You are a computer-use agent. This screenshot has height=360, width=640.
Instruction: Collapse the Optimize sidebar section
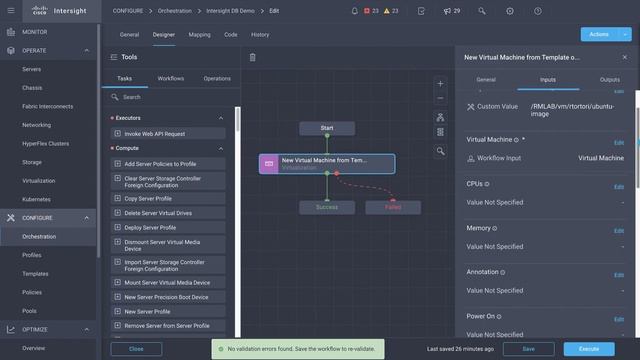[x=87, y=329]
